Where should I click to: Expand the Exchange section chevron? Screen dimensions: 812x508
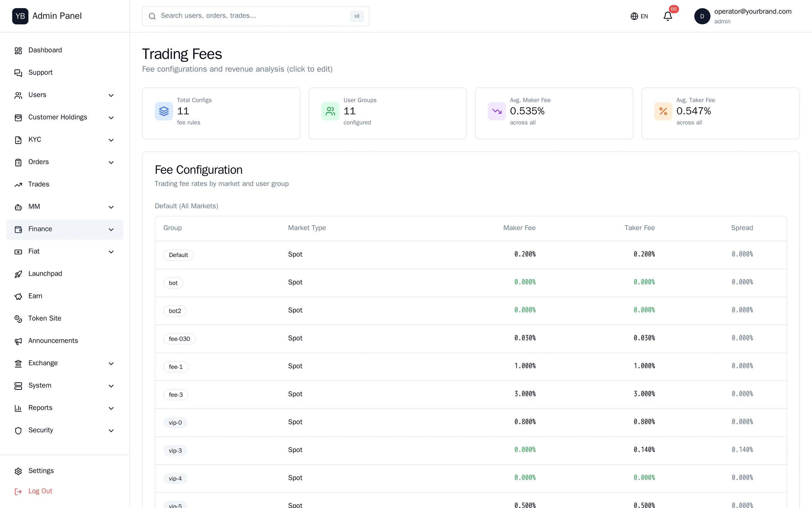(111, 363)
